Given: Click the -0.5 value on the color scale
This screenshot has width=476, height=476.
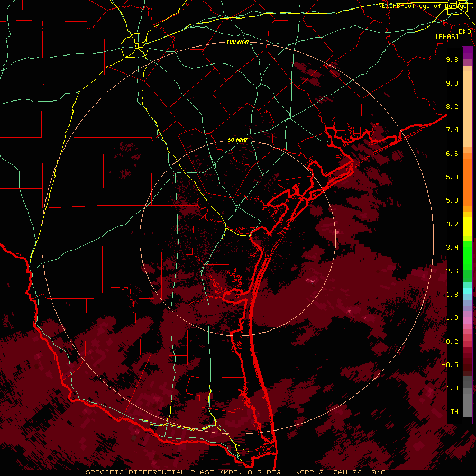Looking at the screenshot, I should [451, 365].
